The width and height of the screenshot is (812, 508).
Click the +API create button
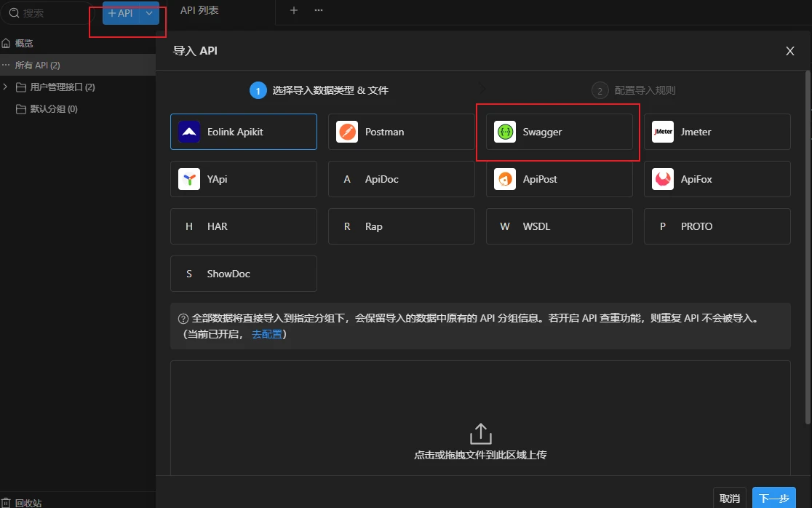click(x=121, y=13)
